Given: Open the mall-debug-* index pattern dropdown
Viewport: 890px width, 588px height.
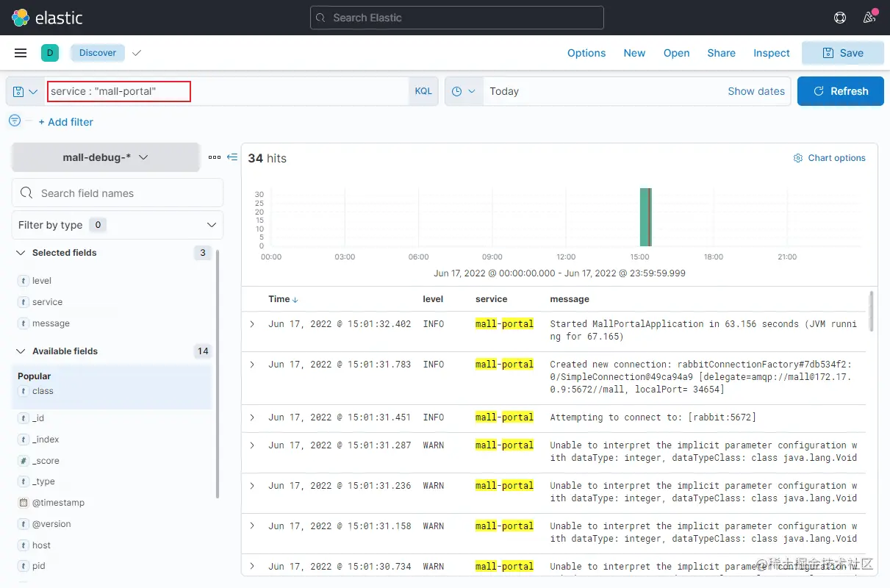Looking at the screenshot, I should (106, 157).
